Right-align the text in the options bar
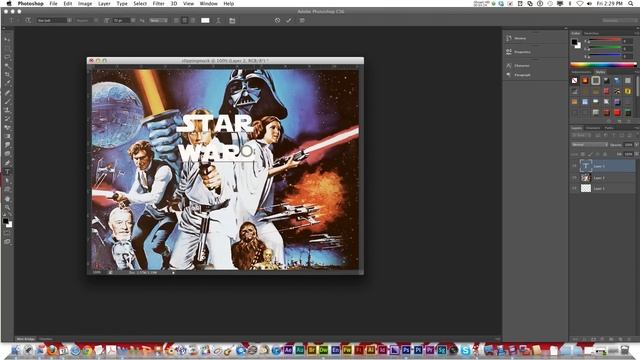 coord(193,20)
